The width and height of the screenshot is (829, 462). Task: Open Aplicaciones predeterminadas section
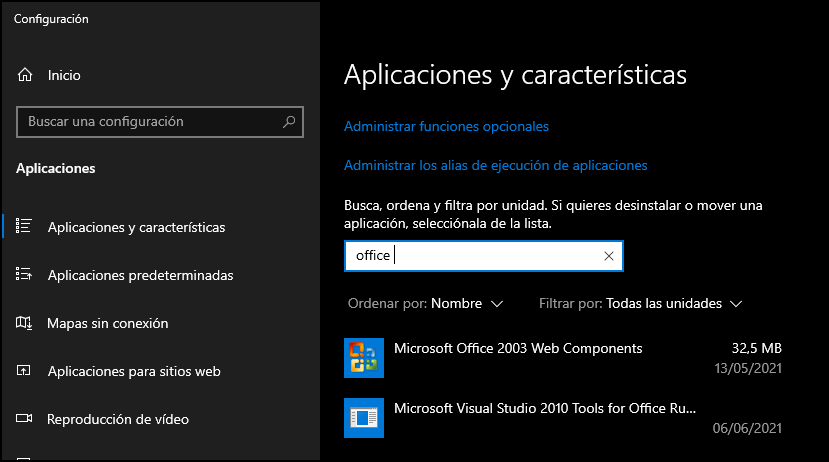[140, 275]
